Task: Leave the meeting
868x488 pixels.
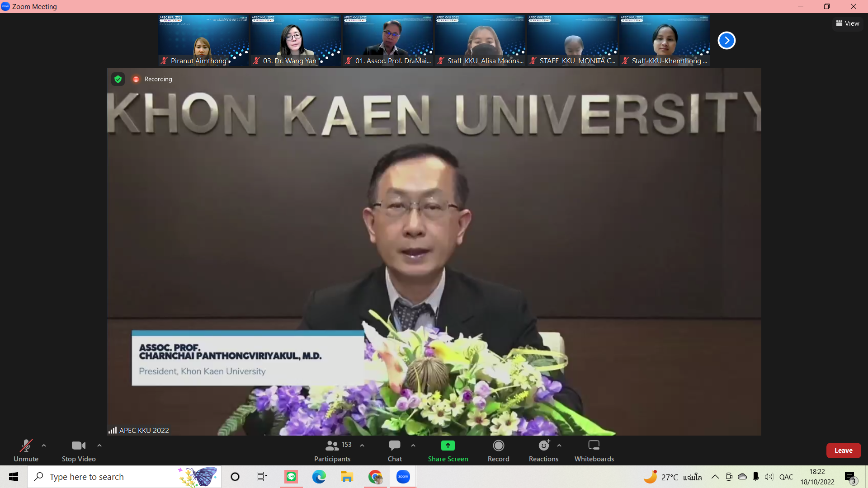Action: click(843, 450)
